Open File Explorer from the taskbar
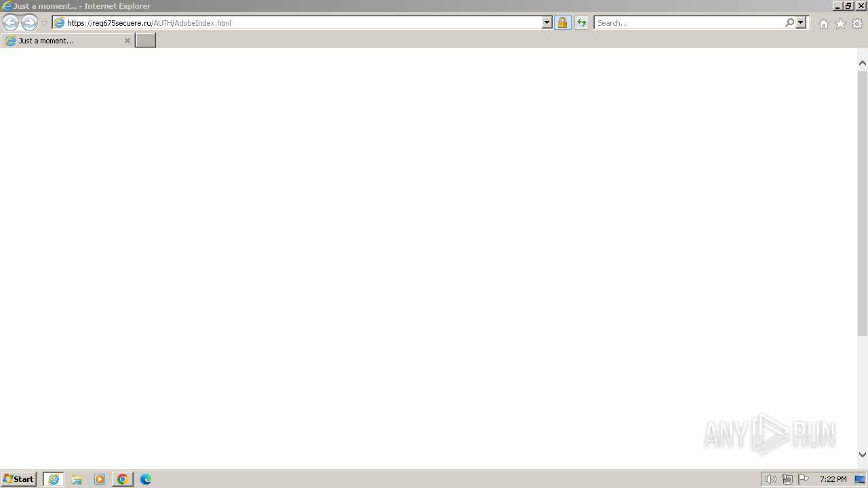 77,479
